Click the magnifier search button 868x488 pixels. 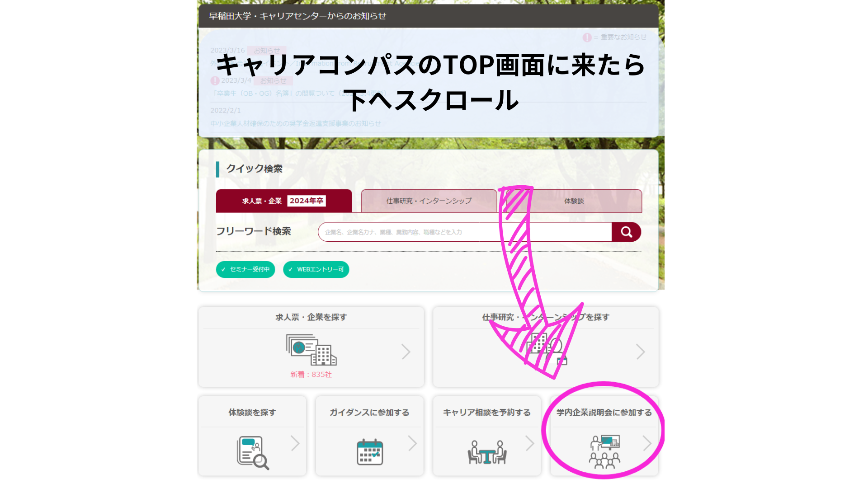click(x=626, y=232)
